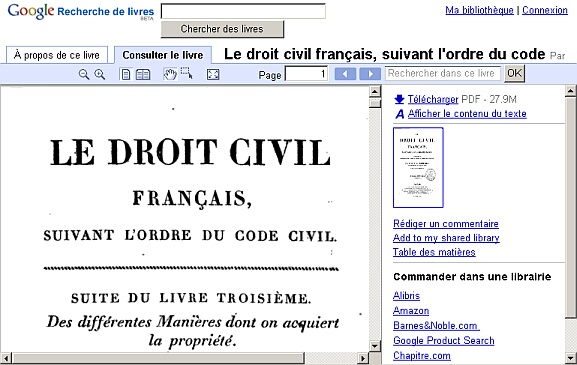Click the Connexion sign-in link
Image resolution: width=577 pixels, height=365 pixels.
545,10
